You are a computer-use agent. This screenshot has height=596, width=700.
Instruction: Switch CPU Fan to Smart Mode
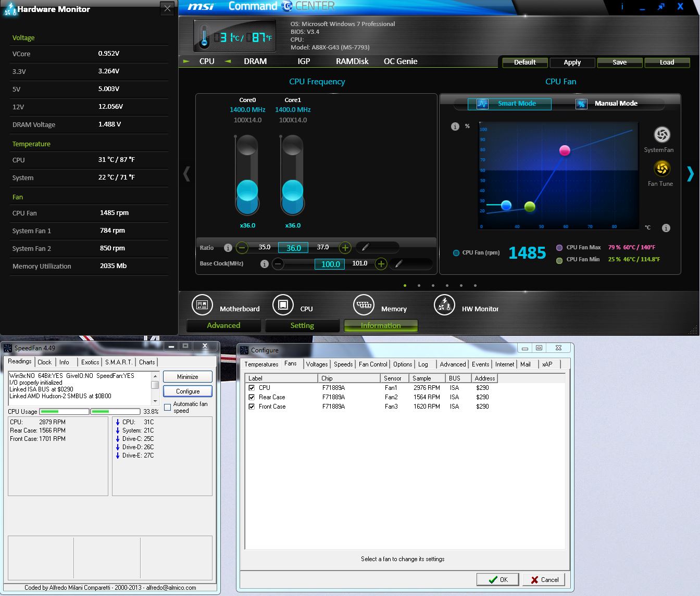[509, 104]
